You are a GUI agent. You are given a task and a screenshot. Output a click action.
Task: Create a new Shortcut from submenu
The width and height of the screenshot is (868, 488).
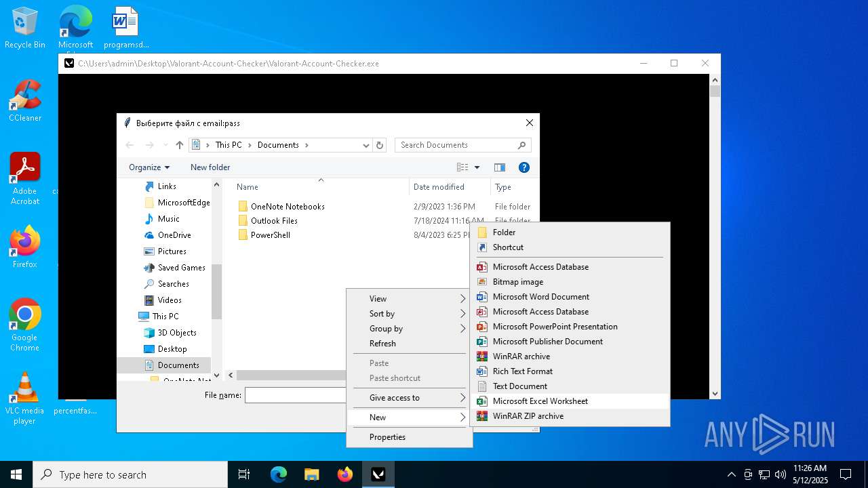tap(570, 247)
